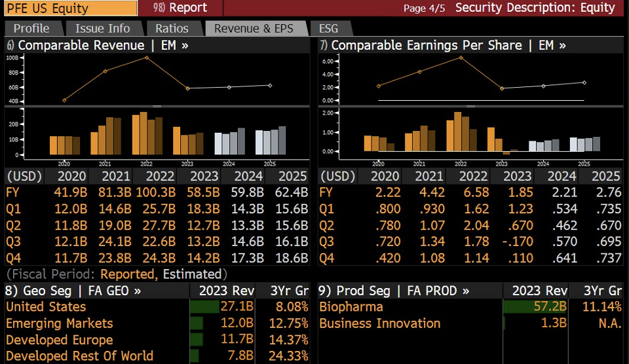This screenshot has width=629, height=364.
Task: Select the Revenue & EPS tab
Action: pyautogui.click(x=254, y=28)
